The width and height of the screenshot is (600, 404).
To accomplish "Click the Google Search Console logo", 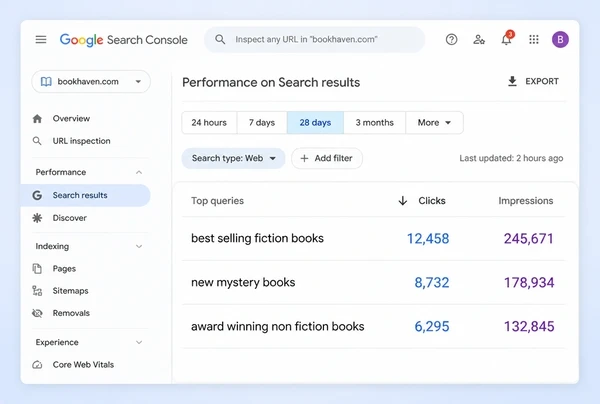I will [x=124, y=40].
